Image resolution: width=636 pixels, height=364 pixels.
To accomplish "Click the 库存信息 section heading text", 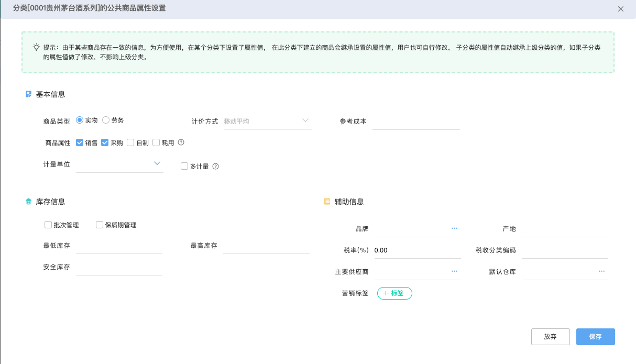I will point(50,202).
